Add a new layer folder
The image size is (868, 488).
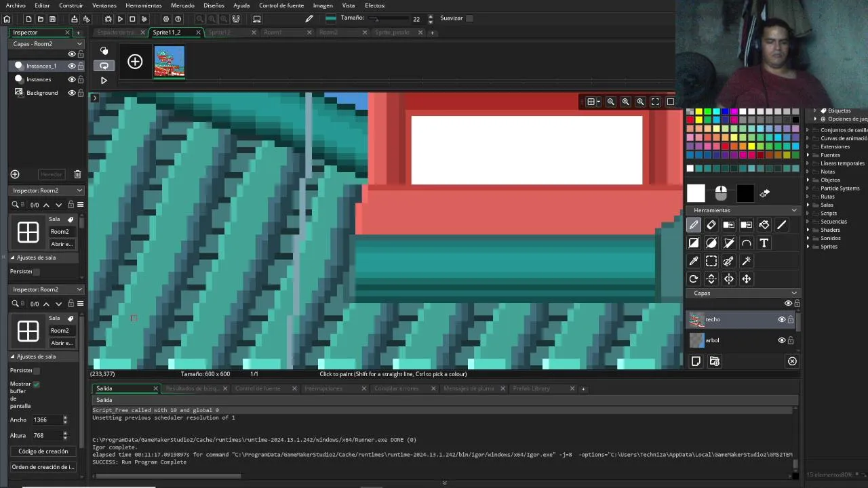point(714,361)
